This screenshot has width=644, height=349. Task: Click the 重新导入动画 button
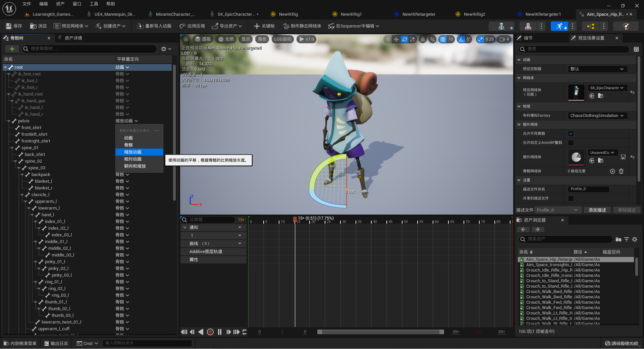(x=154, y=26)
